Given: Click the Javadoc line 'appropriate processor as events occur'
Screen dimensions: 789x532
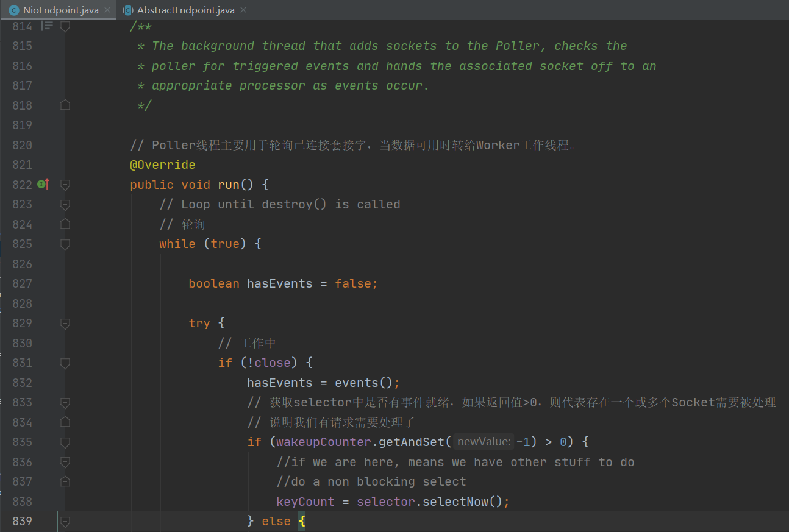Looking at the screenshot, I should tap(284, 85).
